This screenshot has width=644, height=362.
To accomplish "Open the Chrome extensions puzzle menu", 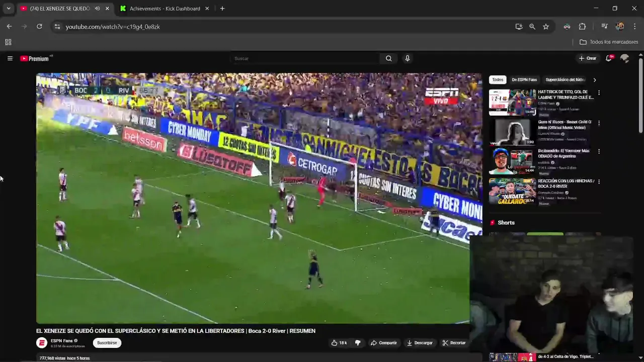I will point(582,27).
